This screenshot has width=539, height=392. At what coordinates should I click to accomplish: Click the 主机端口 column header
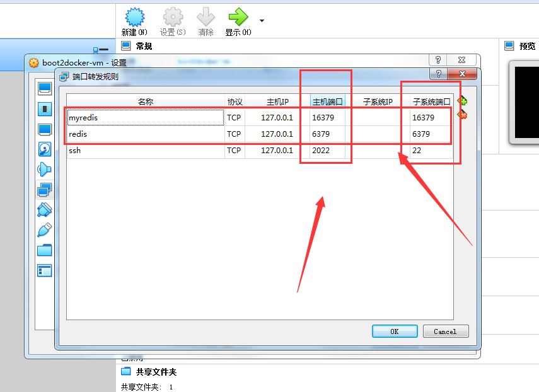point(328,101)
